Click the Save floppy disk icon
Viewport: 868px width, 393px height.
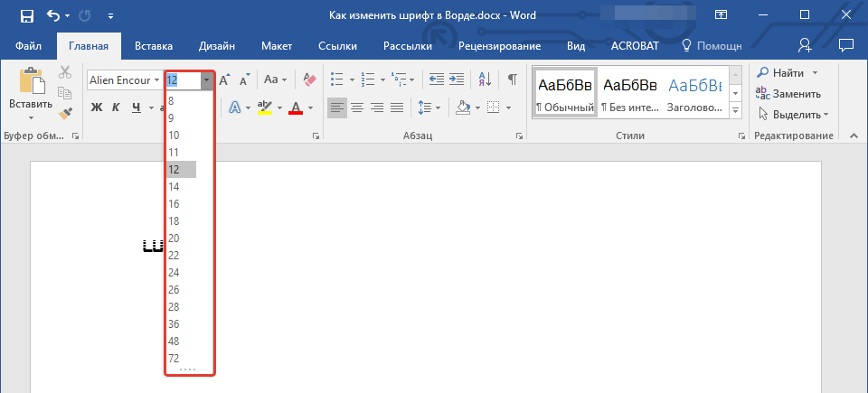(27, 15)
